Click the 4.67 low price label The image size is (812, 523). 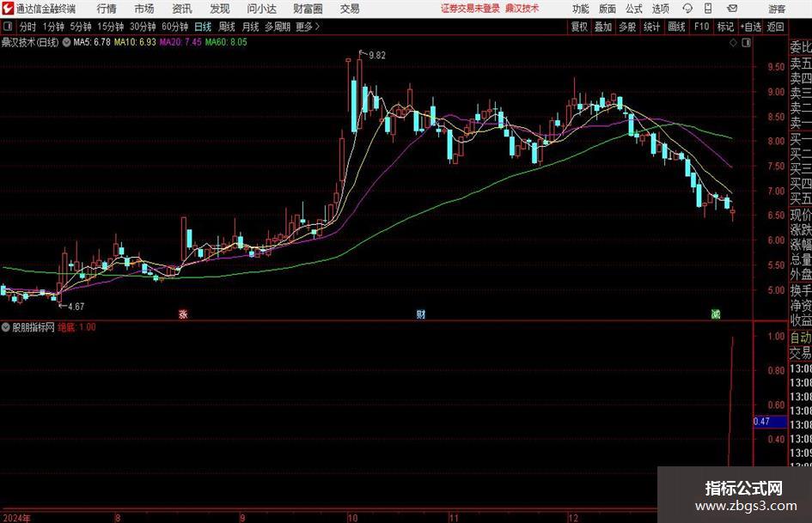click(x=76, y=307)
